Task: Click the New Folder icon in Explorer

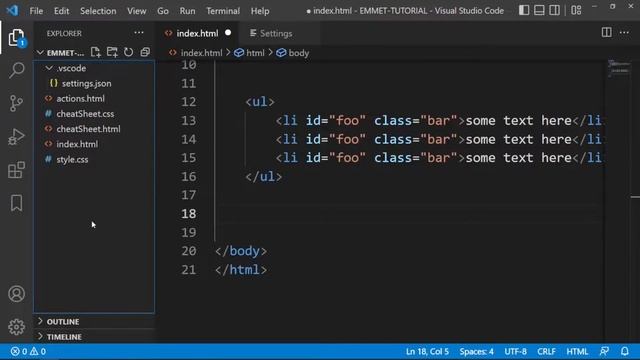Action: (112, 52)
